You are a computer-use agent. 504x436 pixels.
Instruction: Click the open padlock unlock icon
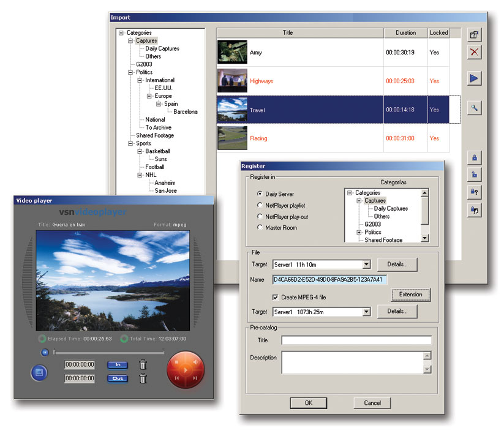(x=474, y=175)
